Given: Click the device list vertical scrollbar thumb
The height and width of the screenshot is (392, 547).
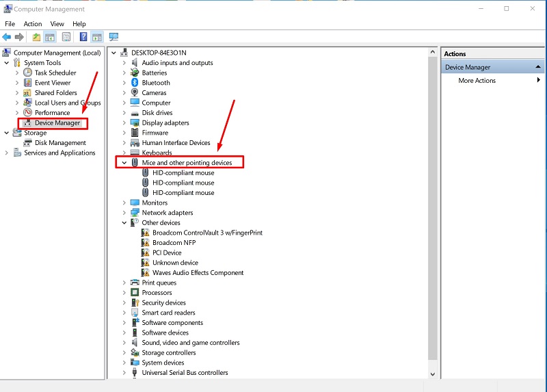Looking at the screenshot, I should [433, 208].
